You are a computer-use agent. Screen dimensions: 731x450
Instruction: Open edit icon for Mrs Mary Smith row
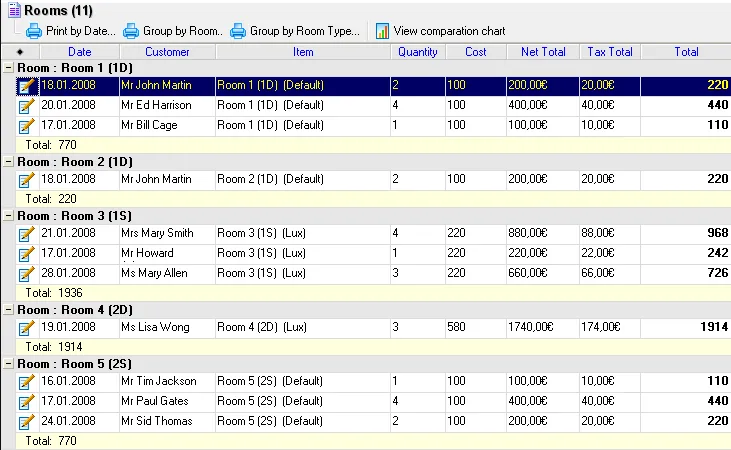(x=27, y=235)
